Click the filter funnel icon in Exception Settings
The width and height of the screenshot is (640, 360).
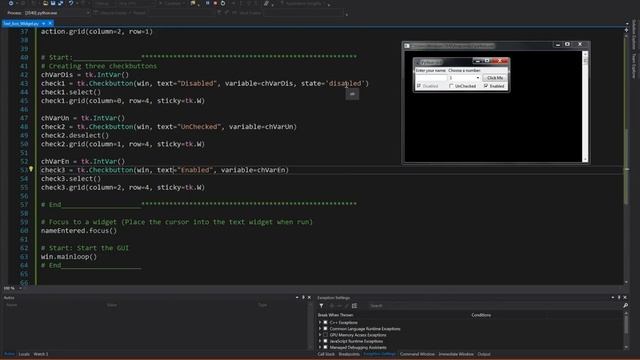321,306
